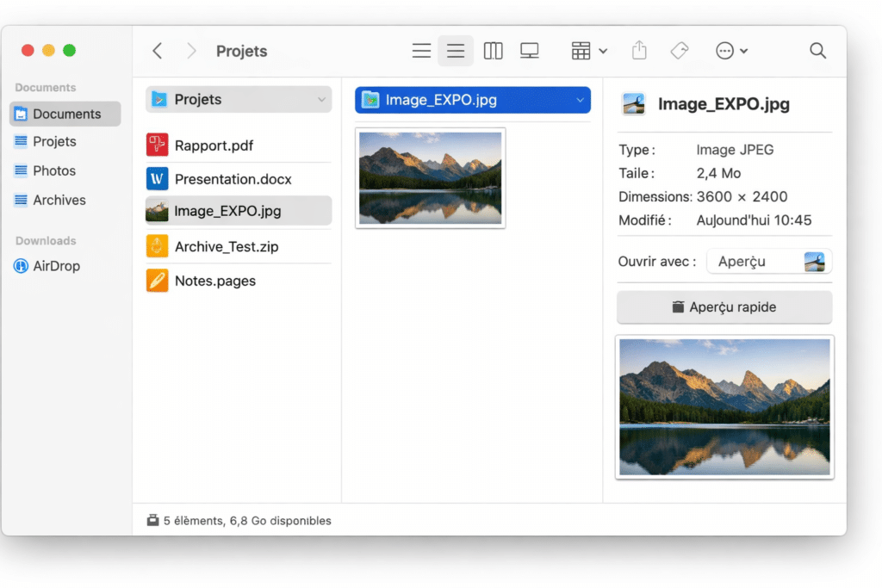Switch to column view in the toolbar
This screenshot has height=588, width=882.
click(493, 50)
